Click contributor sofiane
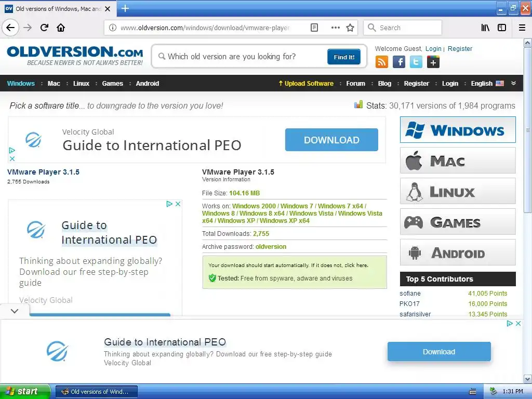 410,294
